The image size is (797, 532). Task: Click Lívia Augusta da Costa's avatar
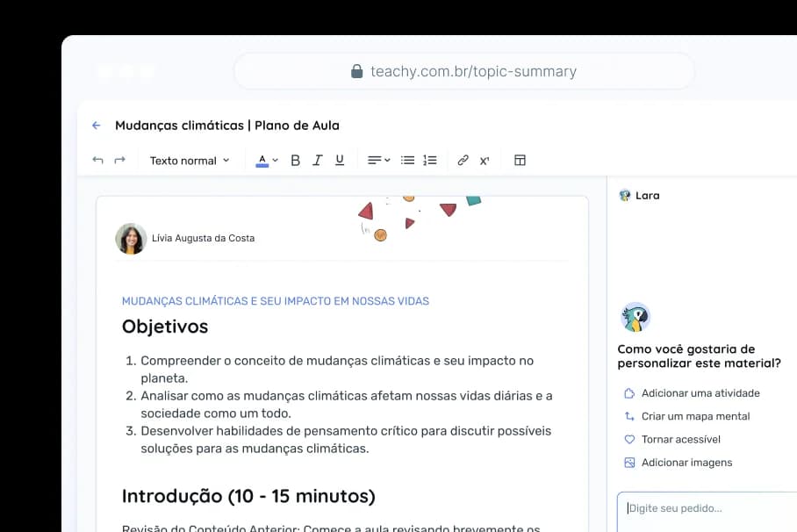[x=131, y=239]
